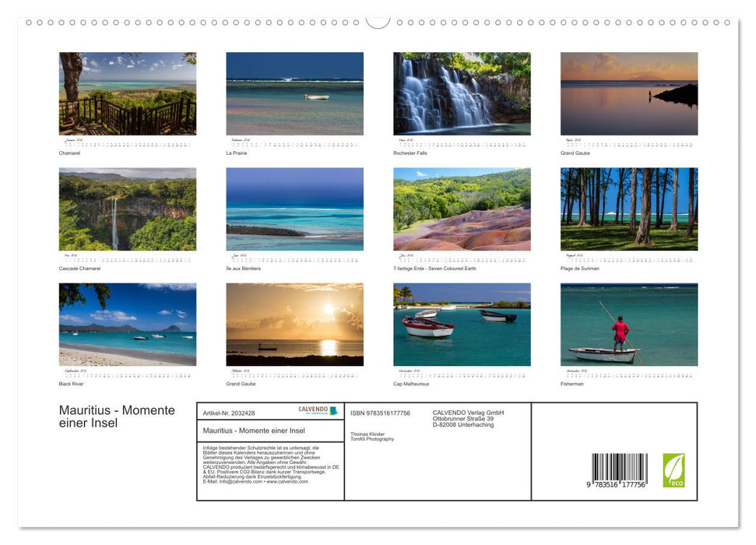756x545 pixels.
Task: Expand the Januar mini calendar under Chamarel
Action: (x=127, y=143)
